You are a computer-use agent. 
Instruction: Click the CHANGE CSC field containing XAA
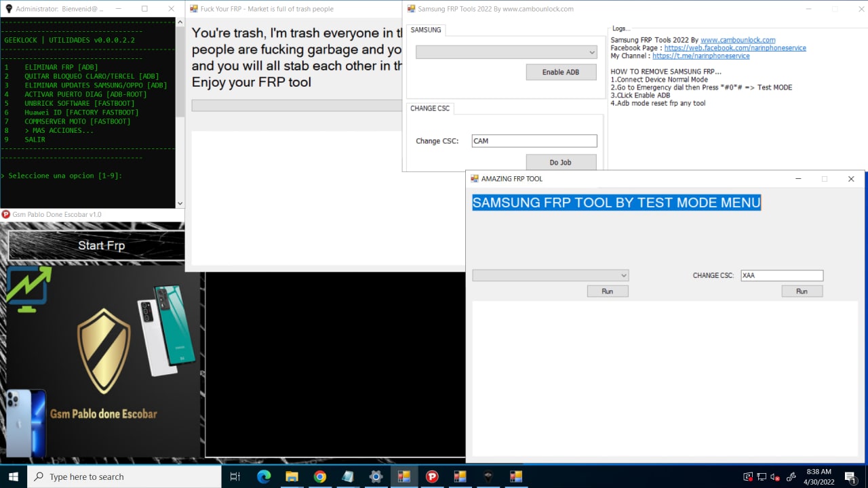782,275
